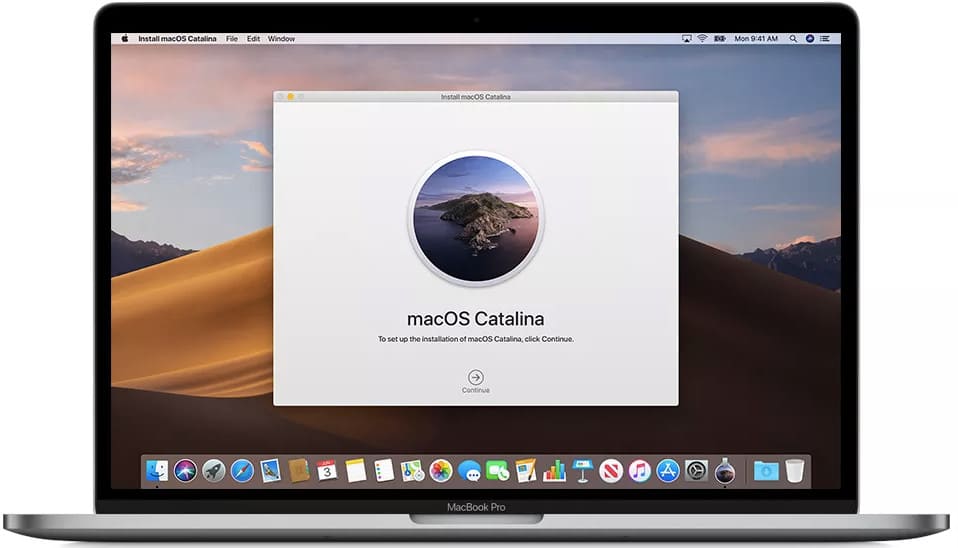Open Keynote podium icon in Dock
The image size is (958, 548).
[x=583, y=471]
